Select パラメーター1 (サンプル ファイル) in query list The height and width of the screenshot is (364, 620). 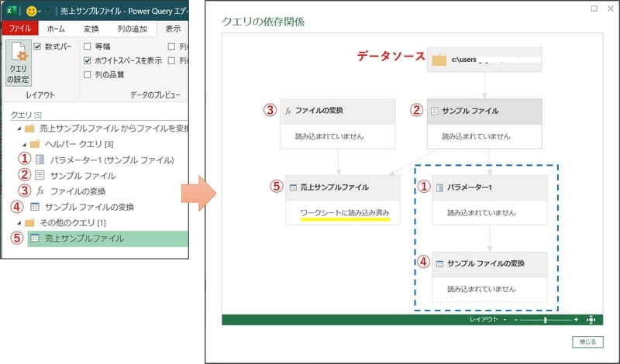(112, 160)
